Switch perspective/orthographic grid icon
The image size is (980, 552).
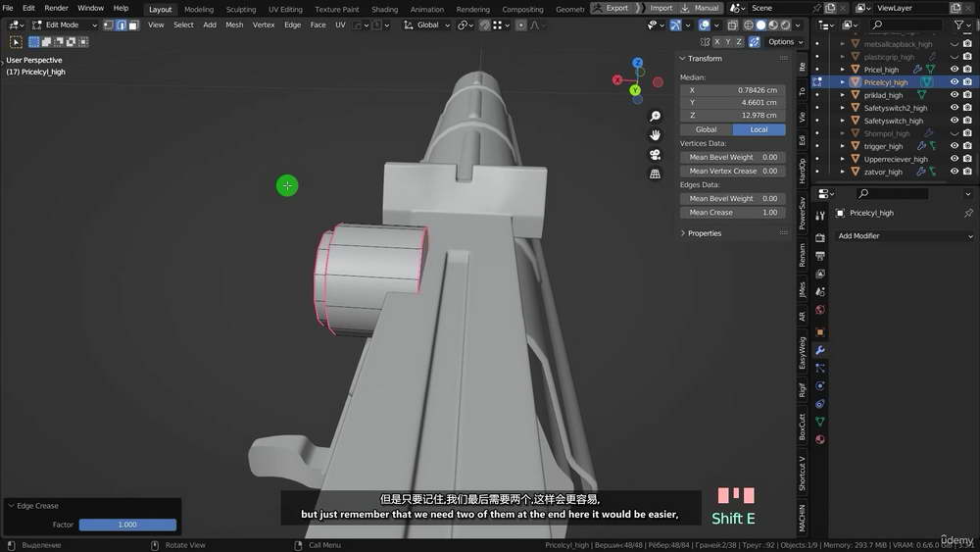coord(655,174)
